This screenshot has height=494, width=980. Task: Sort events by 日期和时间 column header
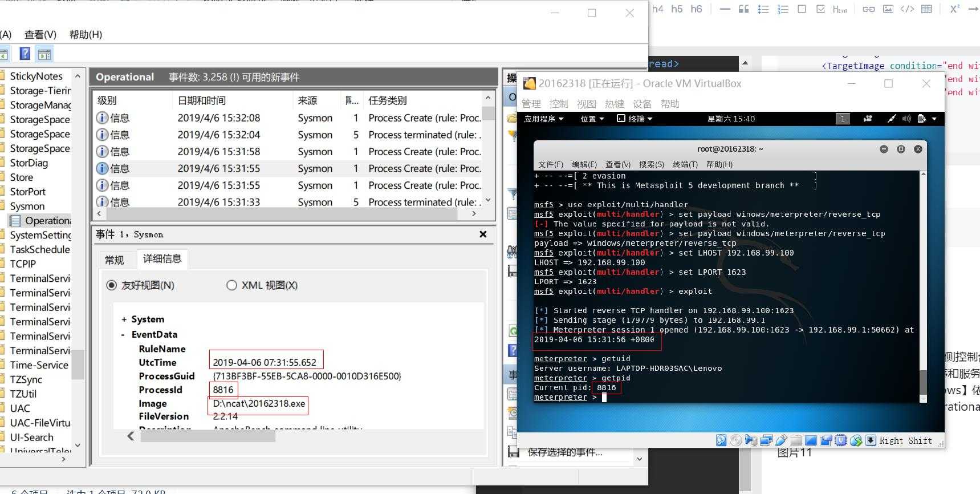[232, 100]
